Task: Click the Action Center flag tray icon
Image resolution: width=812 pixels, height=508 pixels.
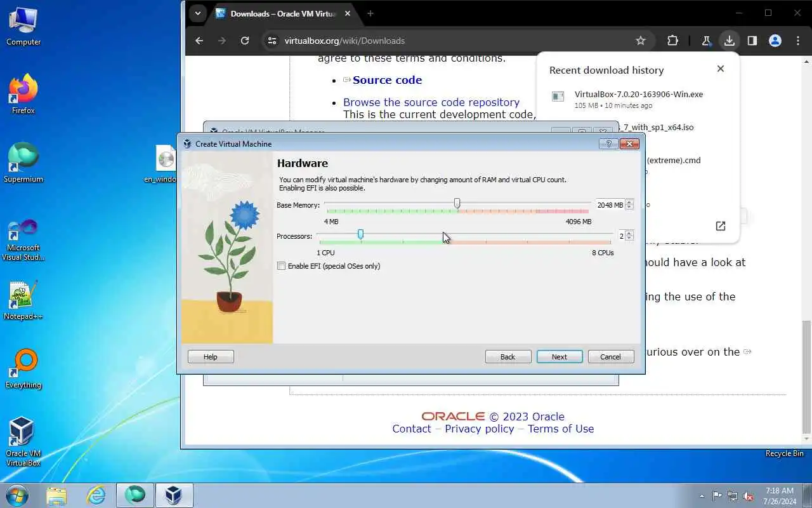Action: point(717,496)
